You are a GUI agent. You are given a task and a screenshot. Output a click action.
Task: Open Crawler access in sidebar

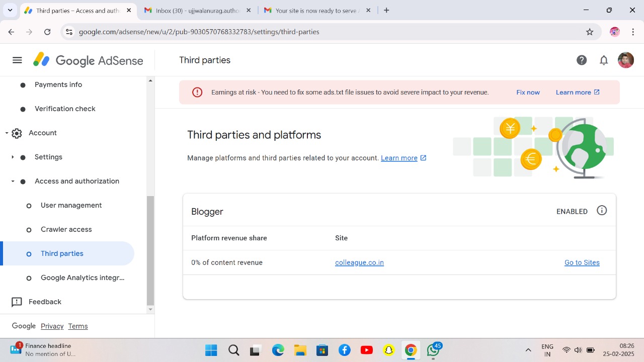[66, 229]
